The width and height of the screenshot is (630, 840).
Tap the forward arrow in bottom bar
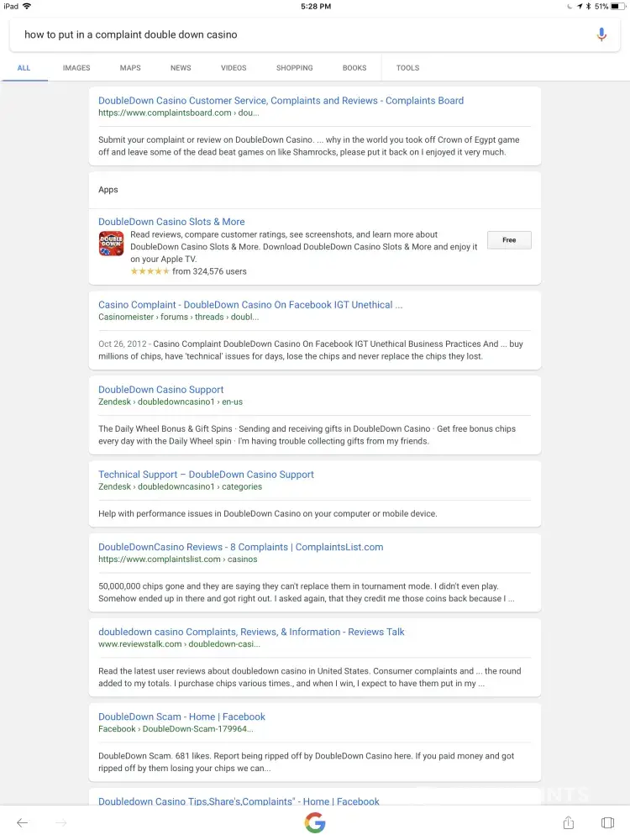[x=61, y=823]
